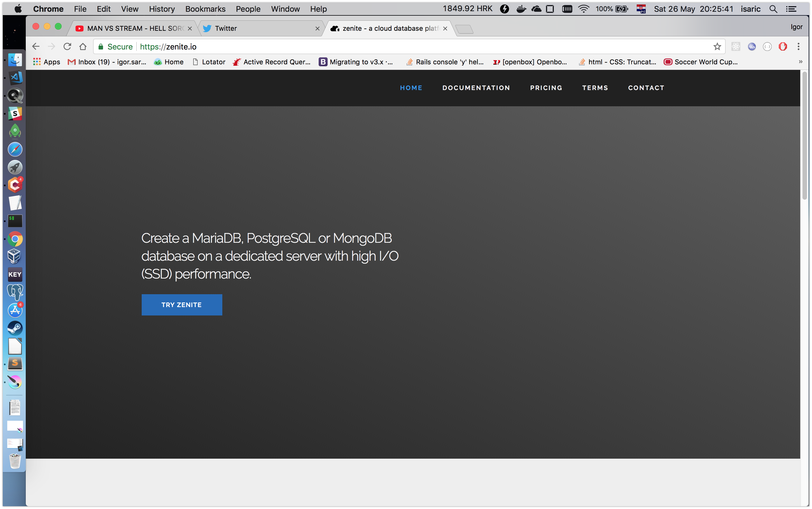Open Steam from the dock
812x509 pixels.
click(x=15, y=328)
